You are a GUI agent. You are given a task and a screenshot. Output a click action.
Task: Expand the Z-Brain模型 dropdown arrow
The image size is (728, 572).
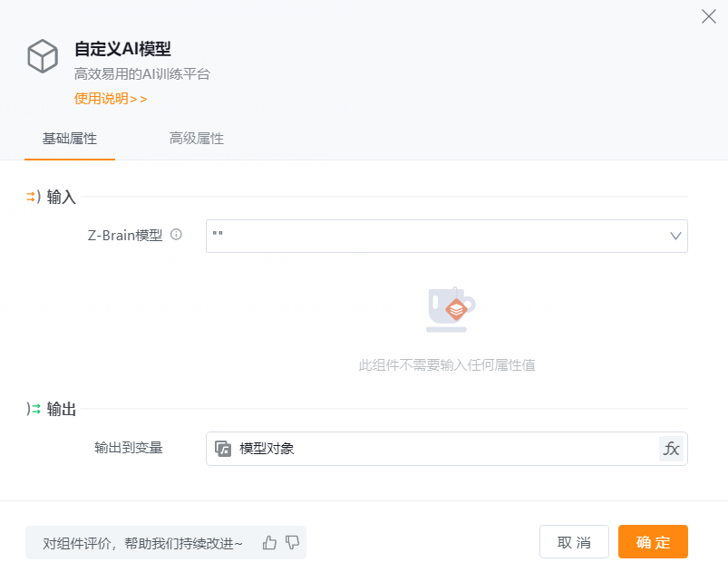click(675, 236)
